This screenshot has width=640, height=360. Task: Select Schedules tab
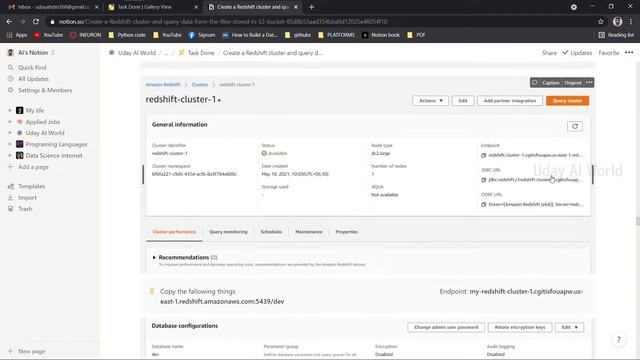tap(271, 232)
